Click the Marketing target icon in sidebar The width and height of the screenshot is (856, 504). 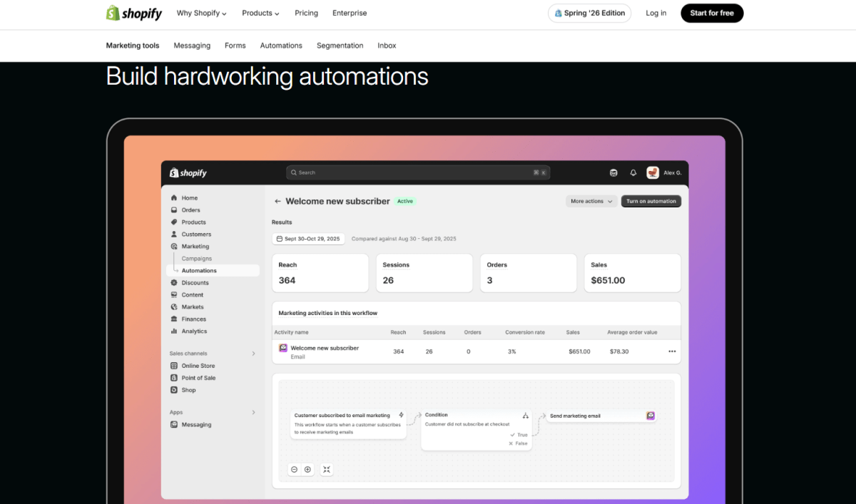coord(174,247)
